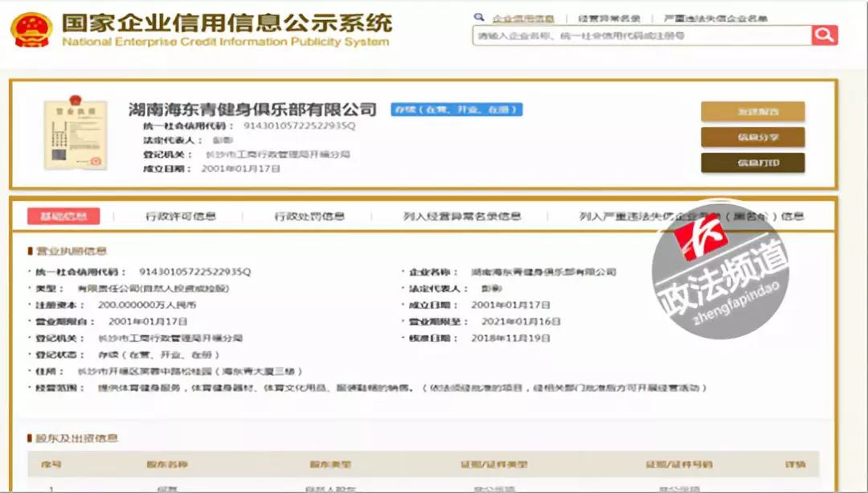Click the registered capital value 200.000000万人民币
Screen dimensions: 868x493
(x=147, y=305)
